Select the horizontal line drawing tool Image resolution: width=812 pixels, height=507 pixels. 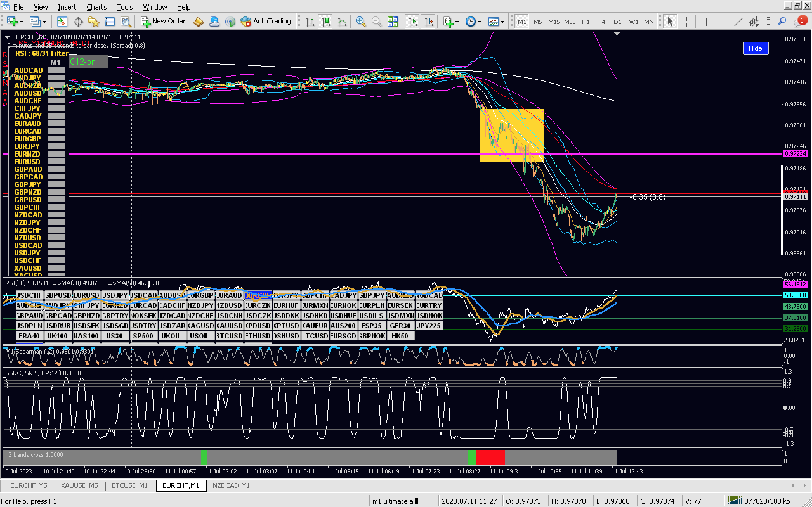pos(722,22)
